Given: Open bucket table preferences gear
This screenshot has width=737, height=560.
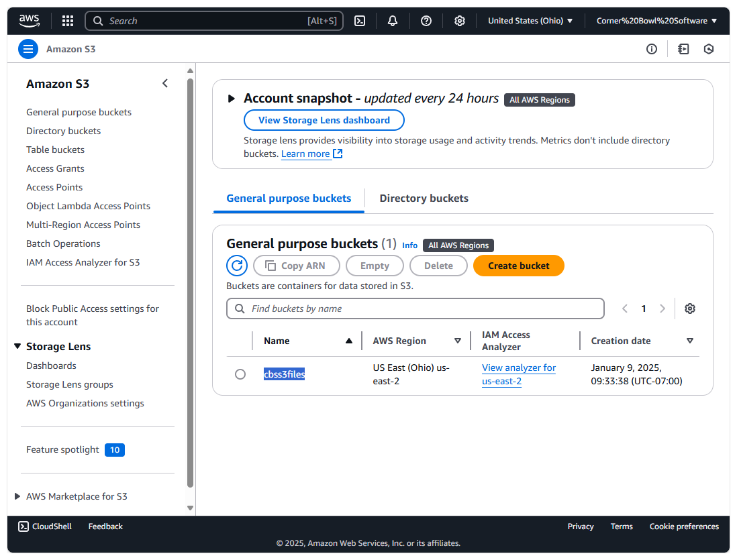Looking at the screenshot, I should [x=690, y=309].
